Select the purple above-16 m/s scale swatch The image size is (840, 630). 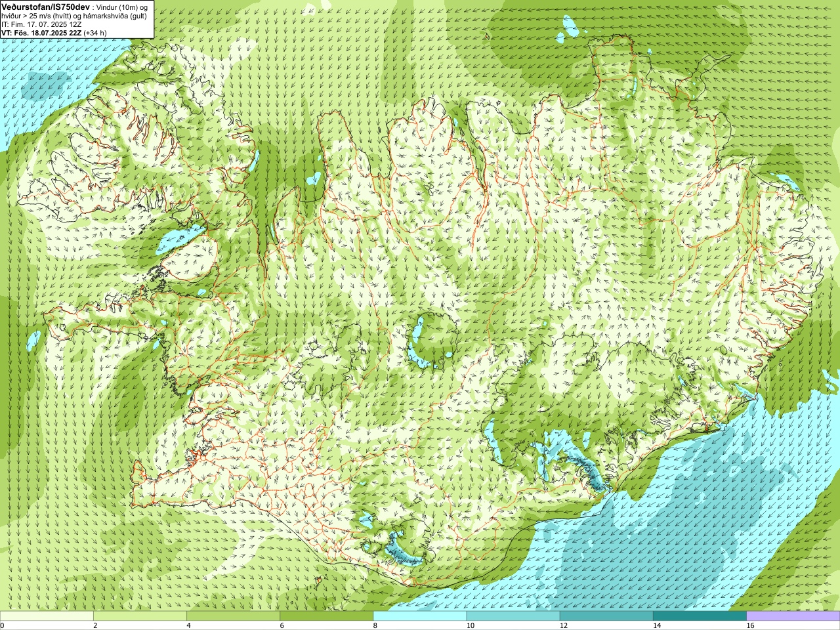pos(793,616)
